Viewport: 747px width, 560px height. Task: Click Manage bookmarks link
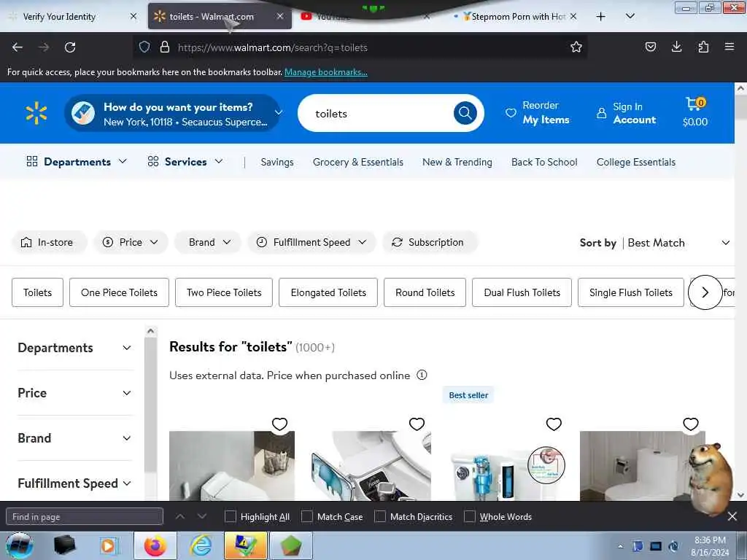(326, 72)
